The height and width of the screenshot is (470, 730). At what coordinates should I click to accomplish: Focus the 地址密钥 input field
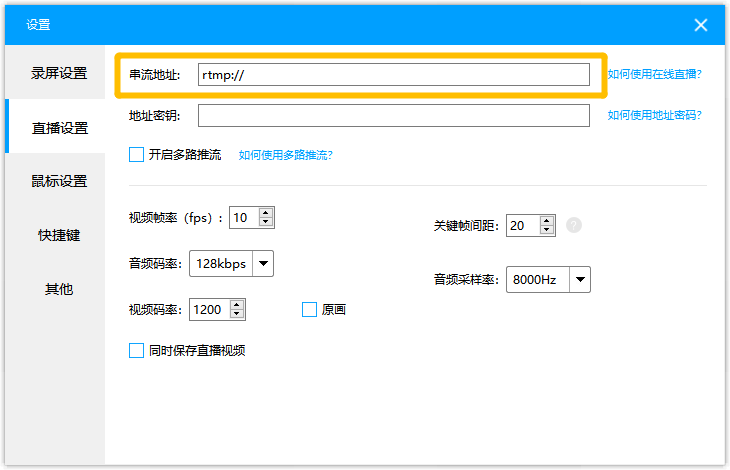(393, 116)
